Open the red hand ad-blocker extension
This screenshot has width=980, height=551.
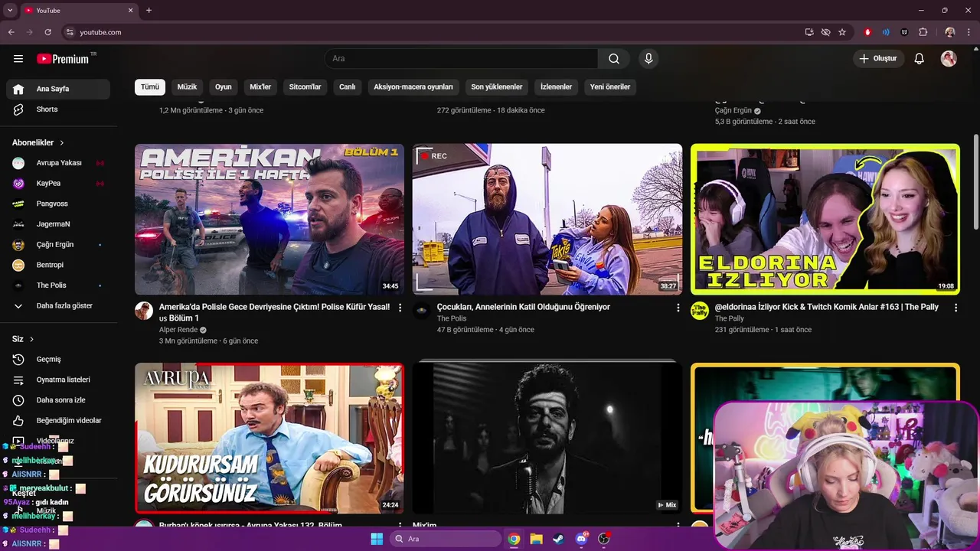[867, 32]
